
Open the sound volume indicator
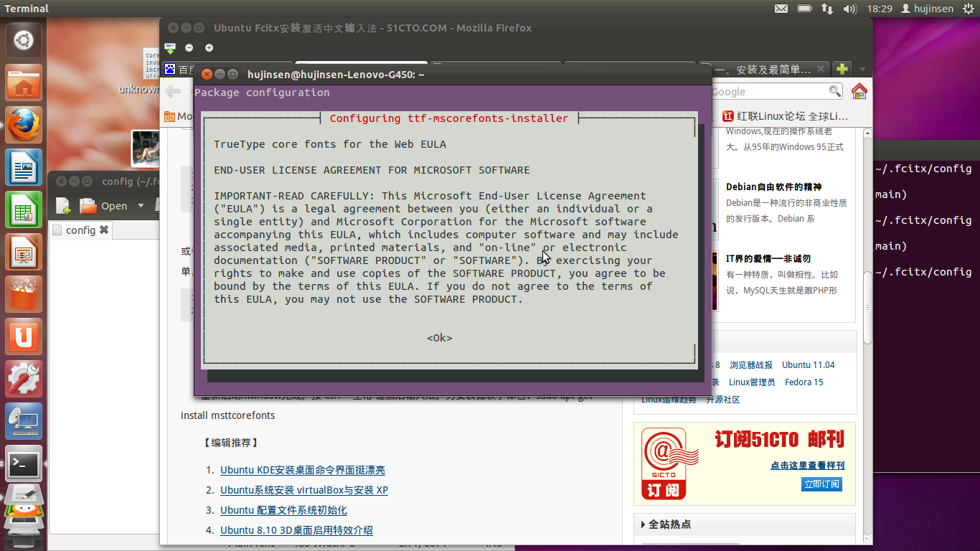click(850, 9)
